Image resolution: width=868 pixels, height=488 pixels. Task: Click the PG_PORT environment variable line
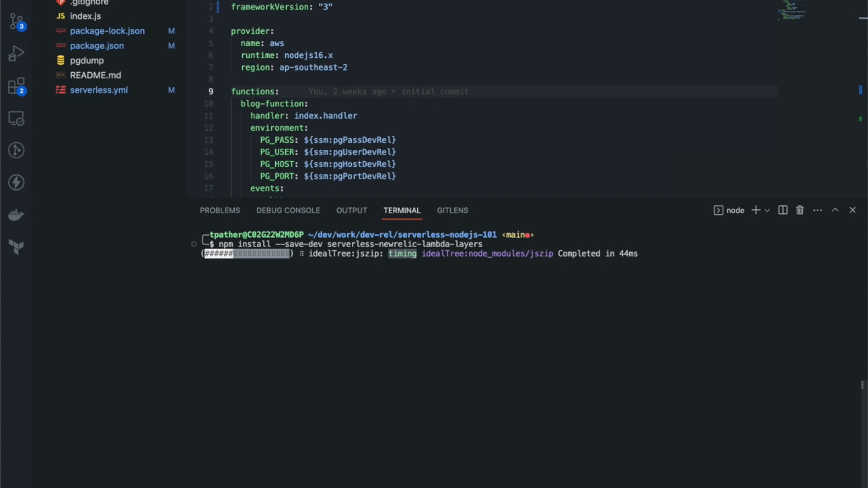point(328,177)
